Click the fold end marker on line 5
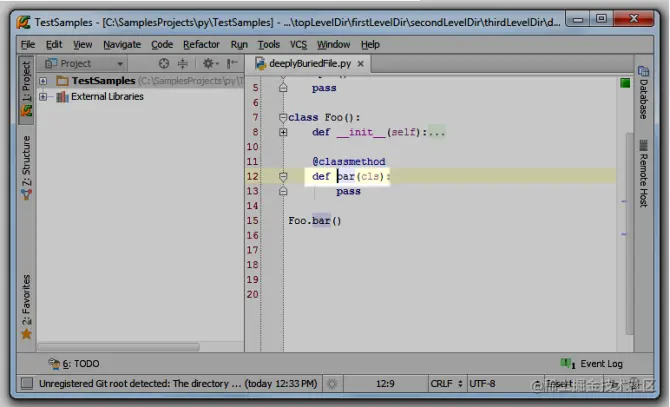 283,88
